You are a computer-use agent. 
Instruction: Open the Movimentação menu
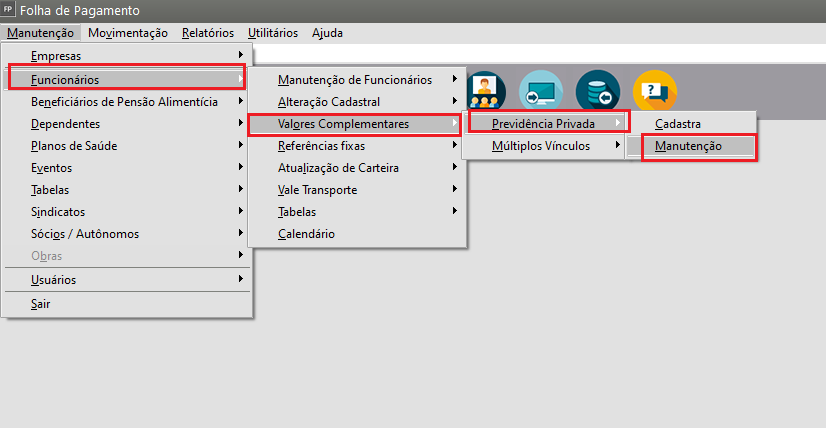[128, 33]
